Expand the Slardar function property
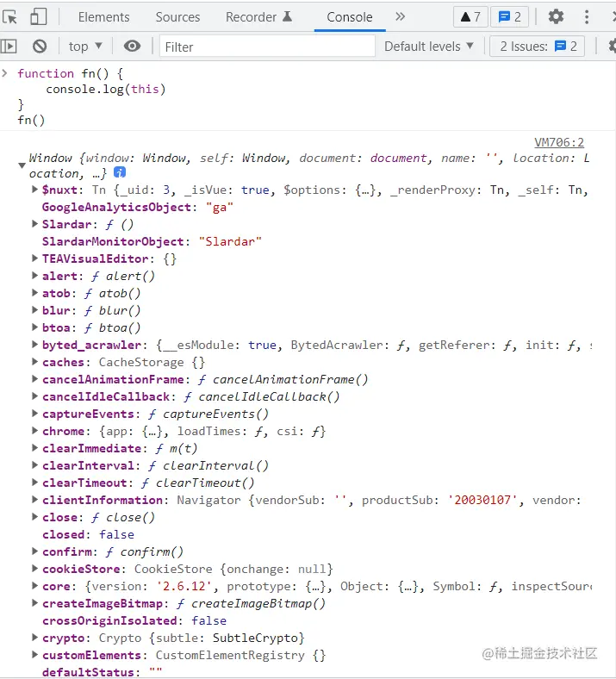The height and width of the screenshot is (679, 616). [x=35, y=224]
